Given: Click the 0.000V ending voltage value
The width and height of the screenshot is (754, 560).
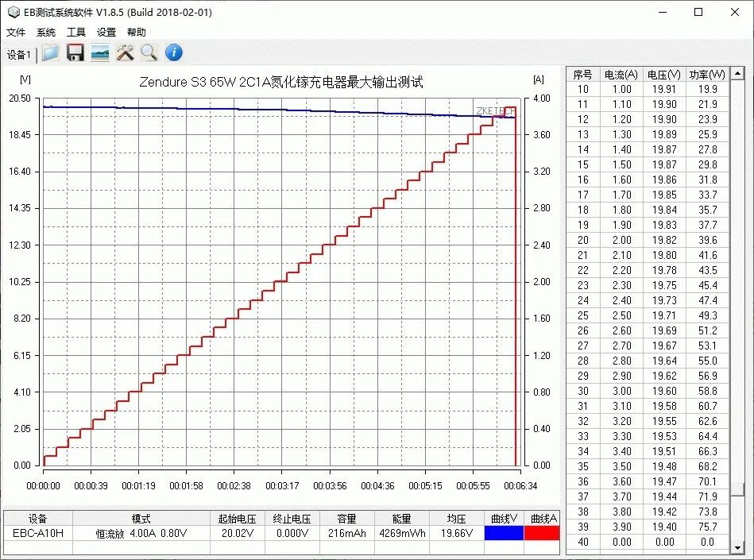Looking at the screenshot, I should [292, 533].
